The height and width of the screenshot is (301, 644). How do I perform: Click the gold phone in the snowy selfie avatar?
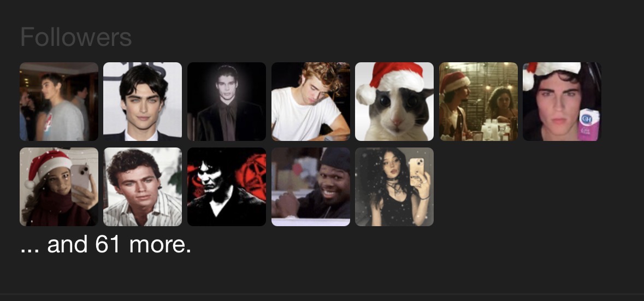[416, 172]
